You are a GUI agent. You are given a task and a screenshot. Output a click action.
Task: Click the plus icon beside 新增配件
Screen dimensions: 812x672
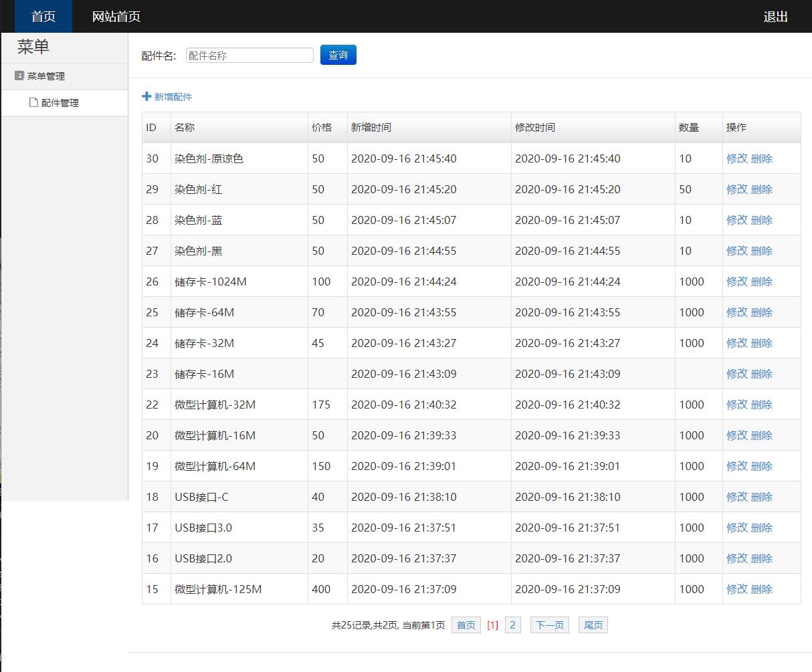tap(146, 96)
